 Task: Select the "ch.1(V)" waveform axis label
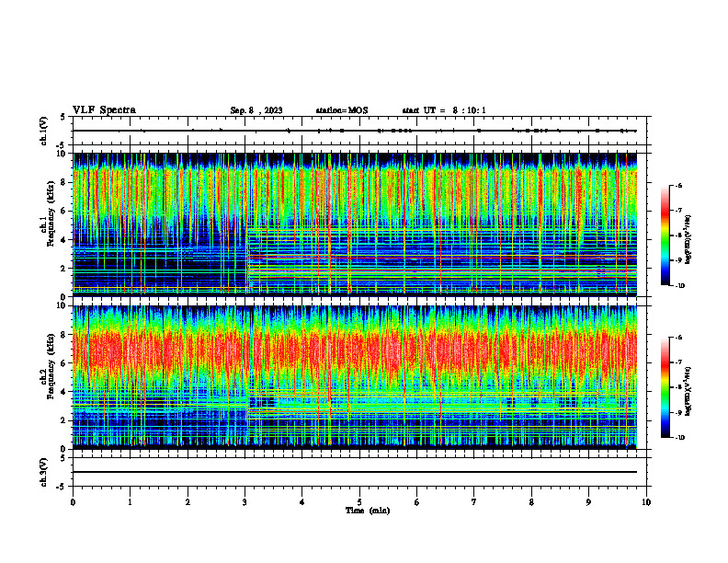pos(44,131)
